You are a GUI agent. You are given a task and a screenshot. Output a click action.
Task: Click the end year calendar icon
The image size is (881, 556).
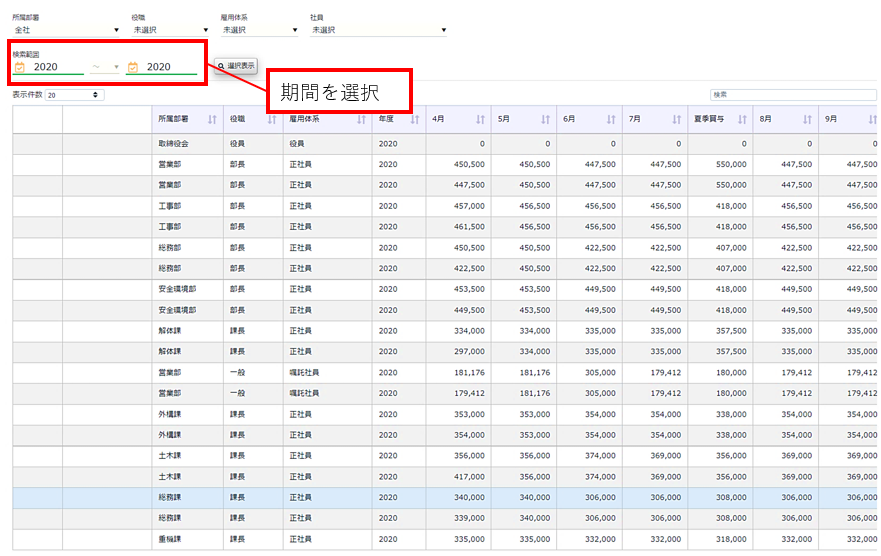click(132, 67)
